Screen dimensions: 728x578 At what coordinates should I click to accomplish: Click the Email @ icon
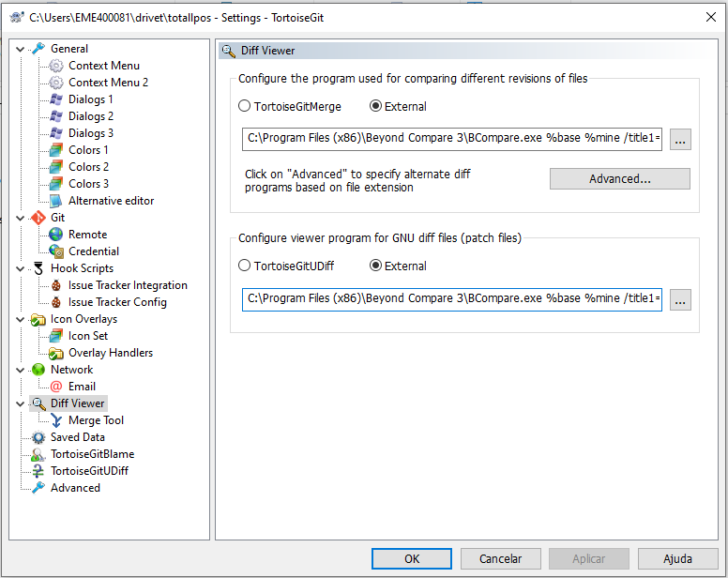pyautogui.click(x=55, y=387)
